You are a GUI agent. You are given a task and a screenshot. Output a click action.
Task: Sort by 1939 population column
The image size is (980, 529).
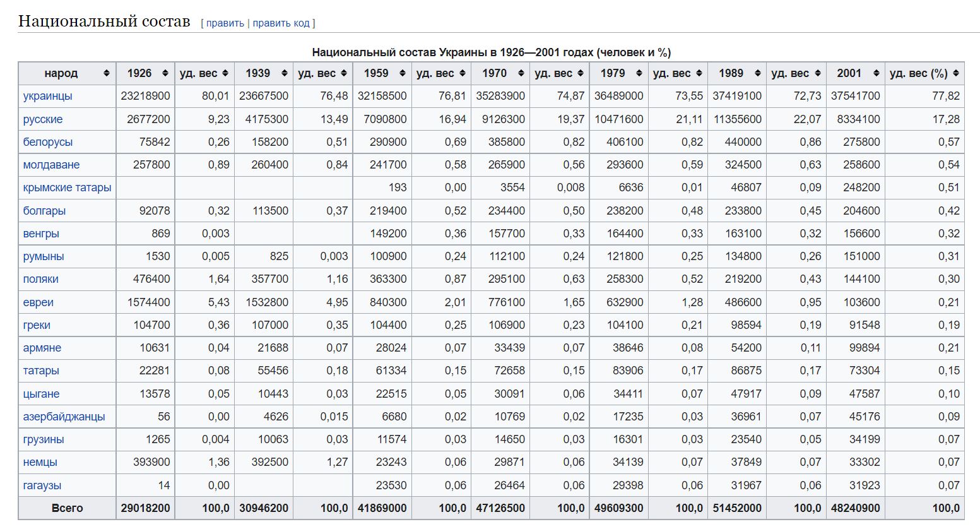point(284,73)
